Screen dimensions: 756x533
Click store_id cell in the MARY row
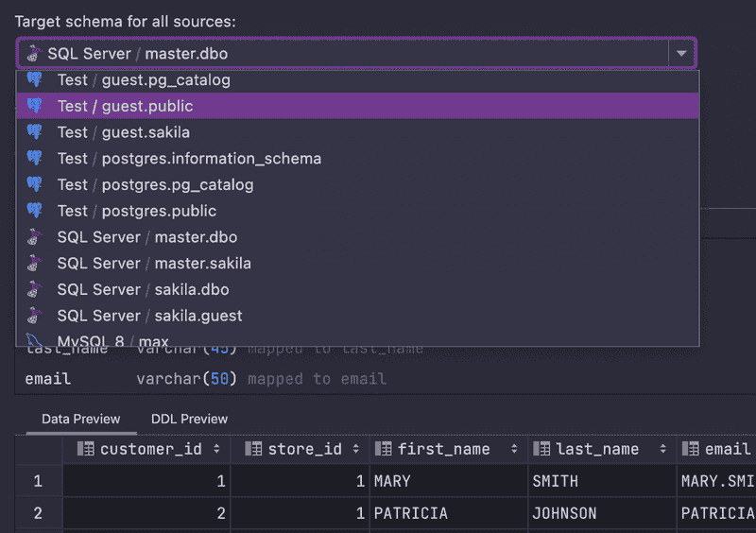[x=300, y=481]
